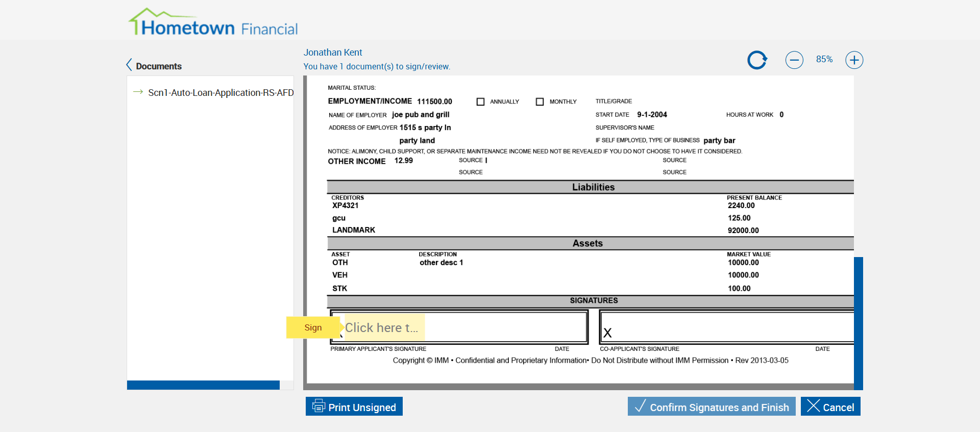The height and width of the screenshot is (432, 980).
Task: Click the Documents heading
Action: click(x=159, y=66)
